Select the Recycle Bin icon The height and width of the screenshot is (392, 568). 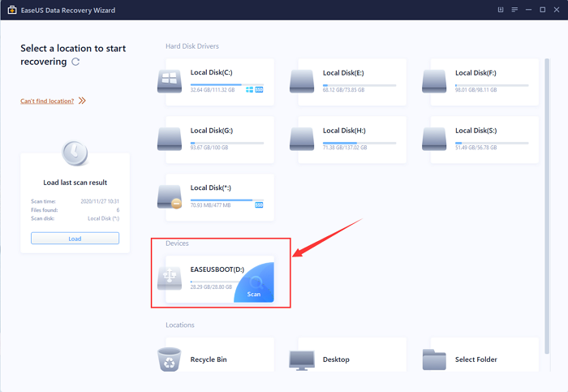(x=169, y=360)
